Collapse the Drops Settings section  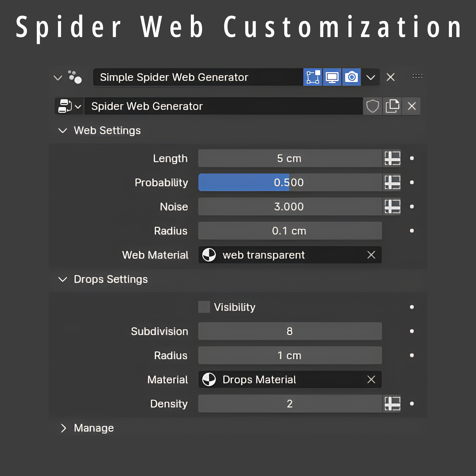point(63,279)
